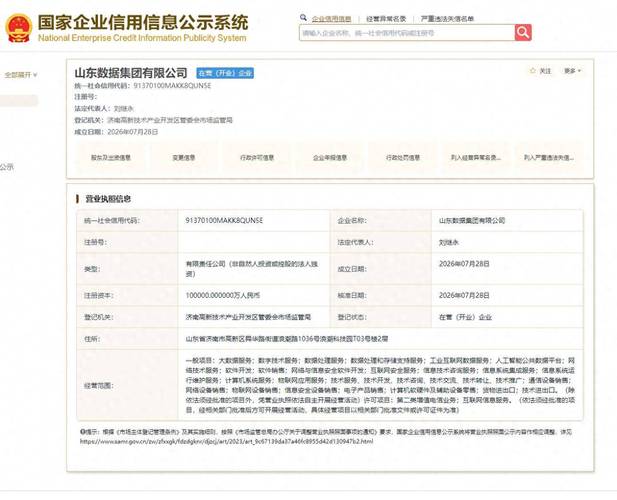Focus the company name search input field

tap(407, 33)
